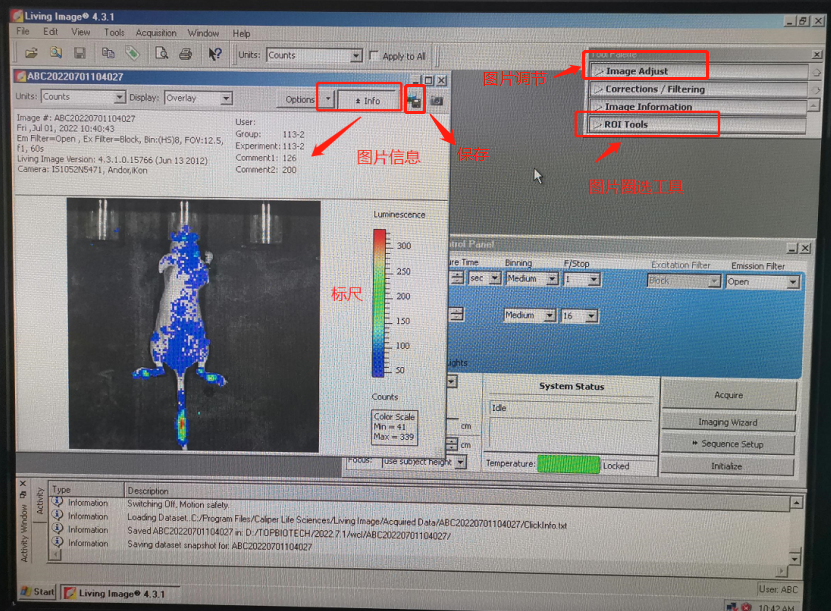The width and height of the screenshot is (831, 611).
Task: Click the Options button
Action: [300, 99]
